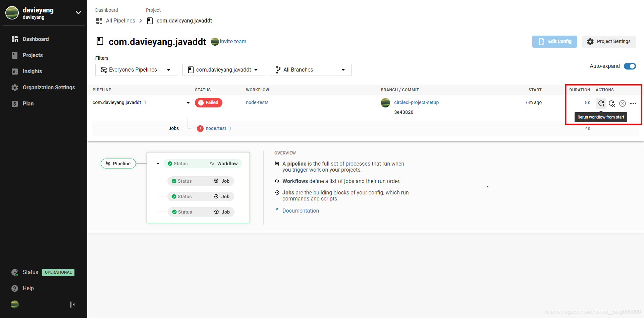Click the Rerun workflow from start icon

(x=601, y=103)
